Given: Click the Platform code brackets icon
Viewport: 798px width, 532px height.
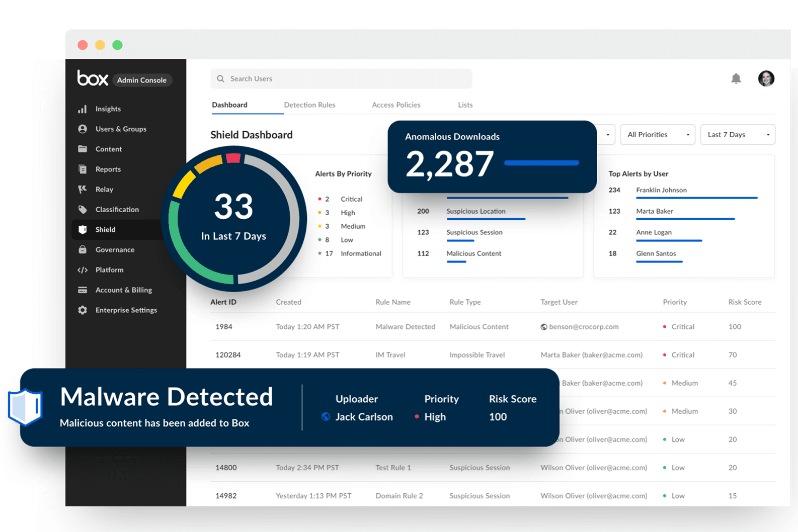Looking at the screenshot, I should pos(83,270).
